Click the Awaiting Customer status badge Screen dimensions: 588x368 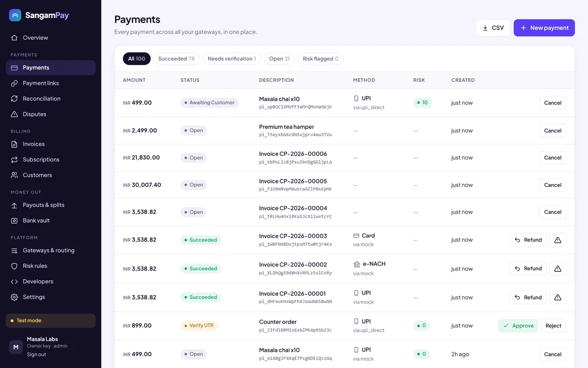click(209, 103)
